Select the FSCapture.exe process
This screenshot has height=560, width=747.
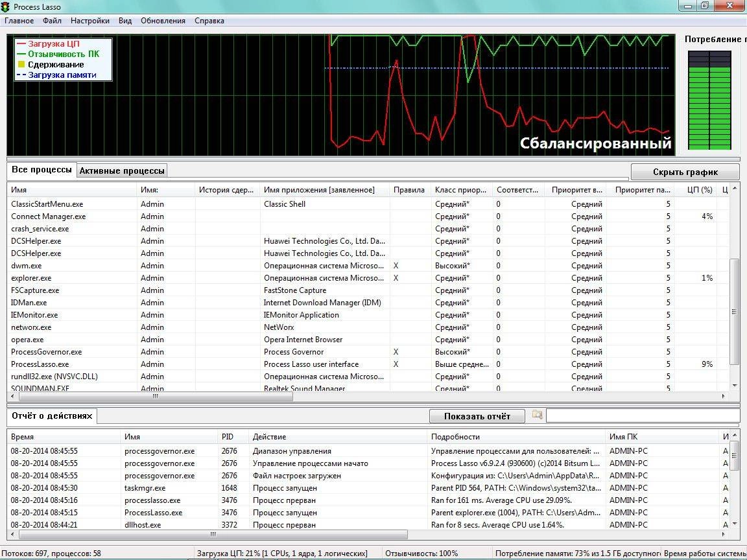[368, 290]
